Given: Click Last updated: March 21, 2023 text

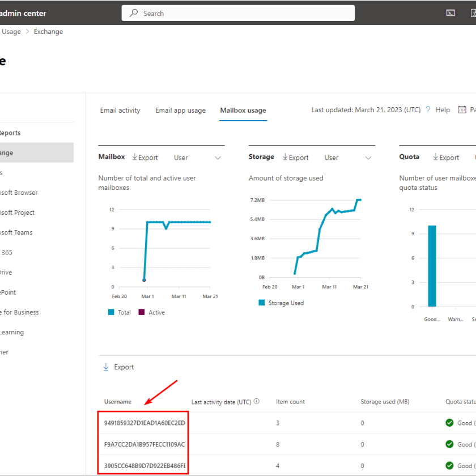Looking at the screenshot, I should (366, 110).
